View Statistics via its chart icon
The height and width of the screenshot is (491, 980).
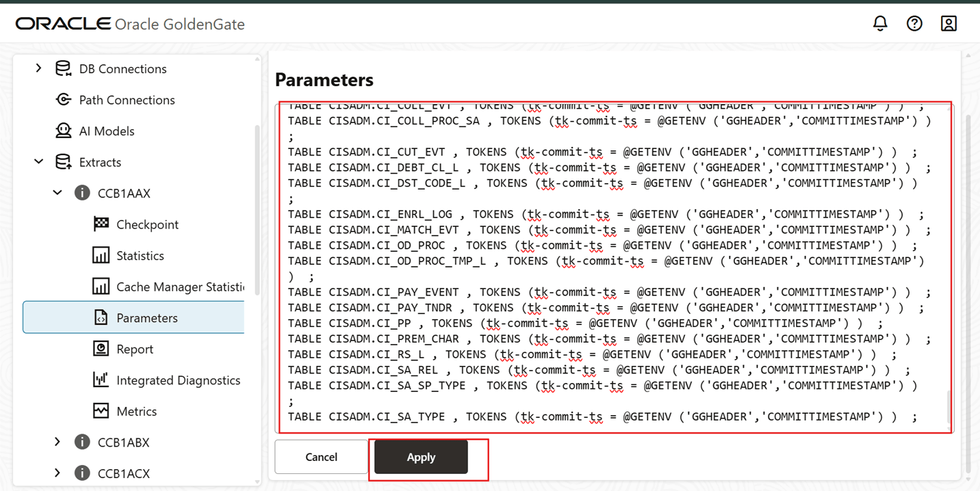pos(101,255)
